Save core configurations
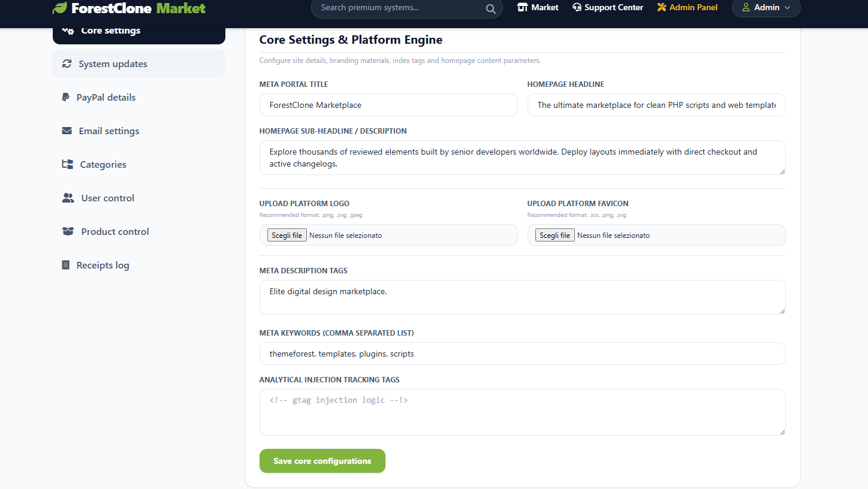Screen dimensions: 868x489 click(323, 461)
